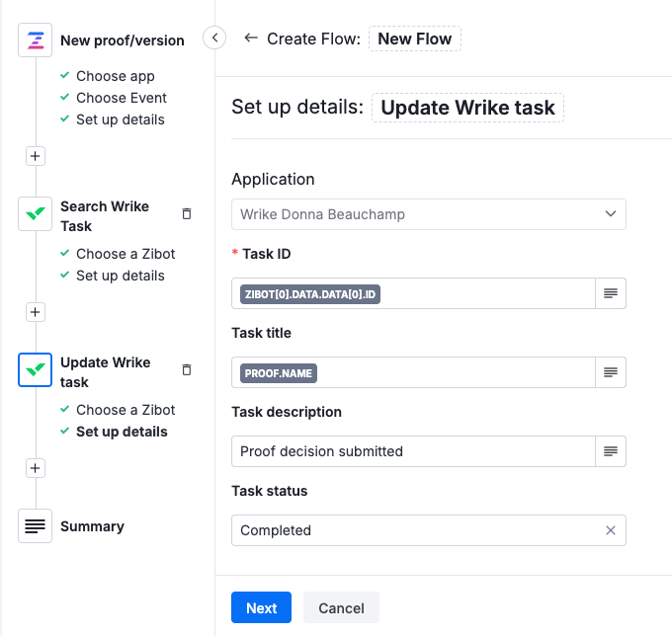Select Set up details under Update Wrike task
Image resolution: width=672 pixels, height=636 pixels.
[122, 432]
